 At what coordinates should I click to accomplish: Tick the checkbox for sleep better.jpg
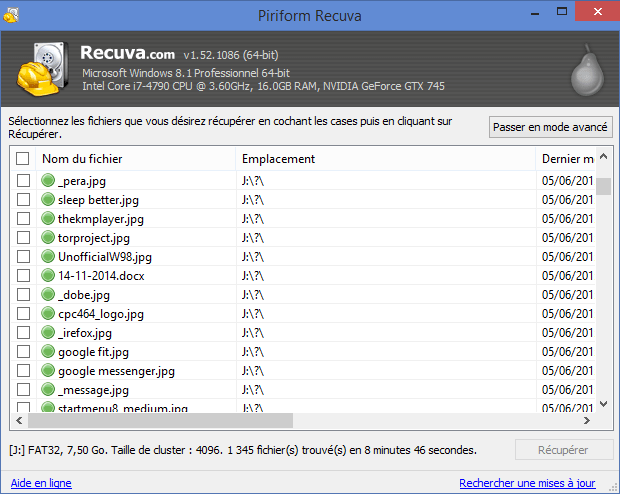coord(23,199)
